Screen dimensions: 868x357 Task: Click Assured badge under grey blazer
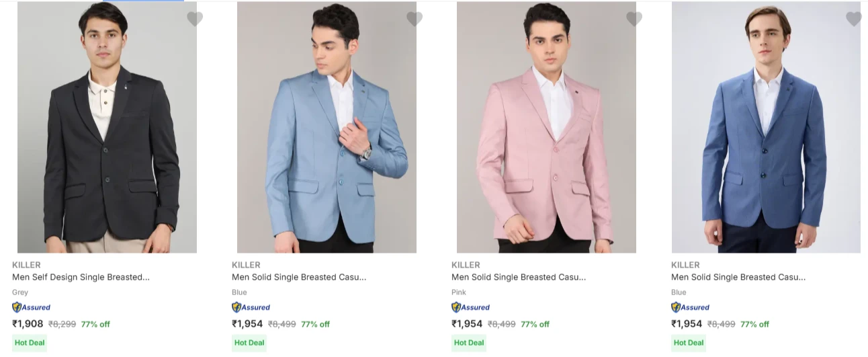coord(32,307)
